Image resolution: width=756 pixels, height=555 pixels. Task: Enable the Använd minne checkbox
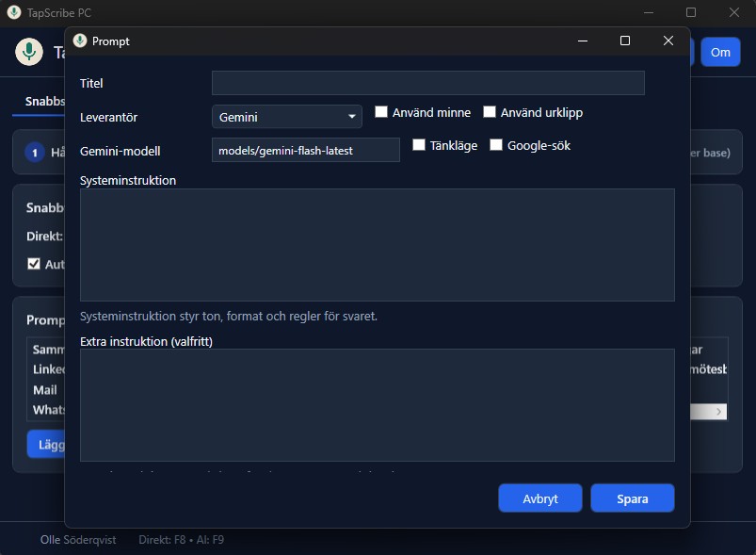click(x=381, y=112)
